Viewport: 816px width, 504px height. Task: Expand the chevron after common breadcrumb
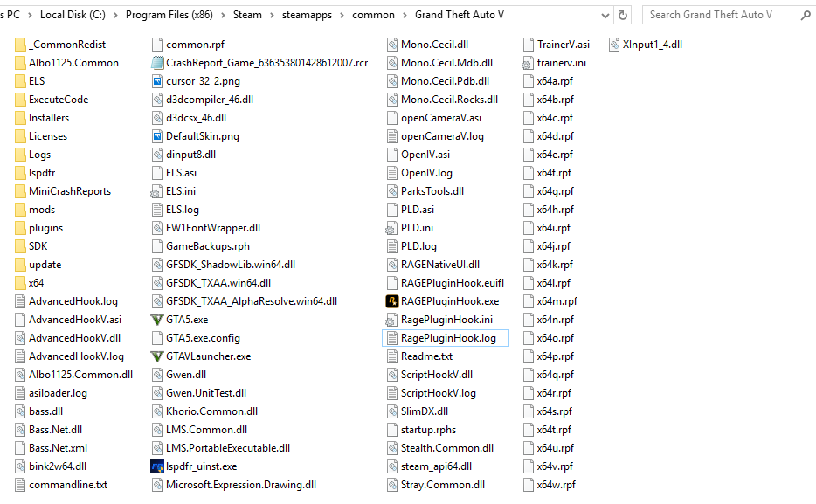[x=405, y=15]
